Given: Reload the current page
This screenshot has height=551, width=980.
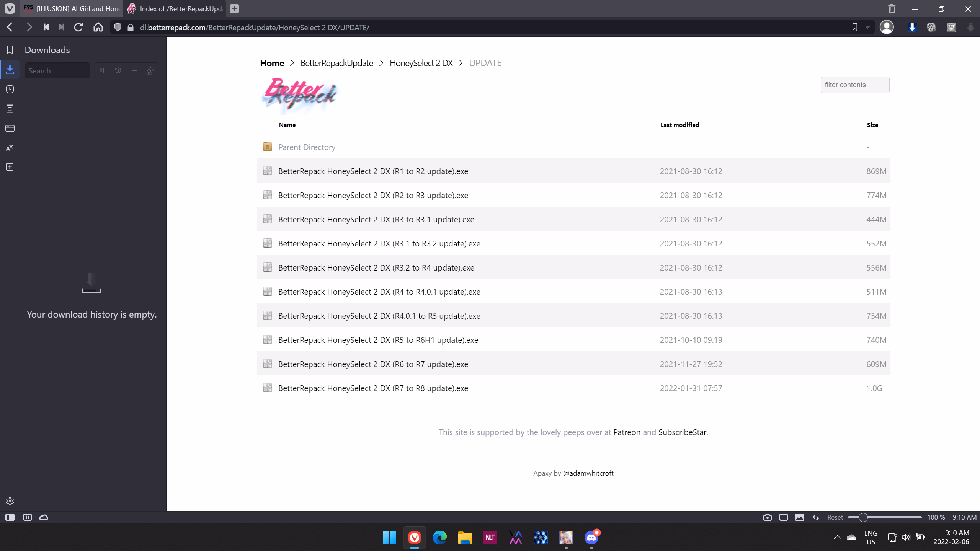Looking at the screenshot, I should (78, 27).
